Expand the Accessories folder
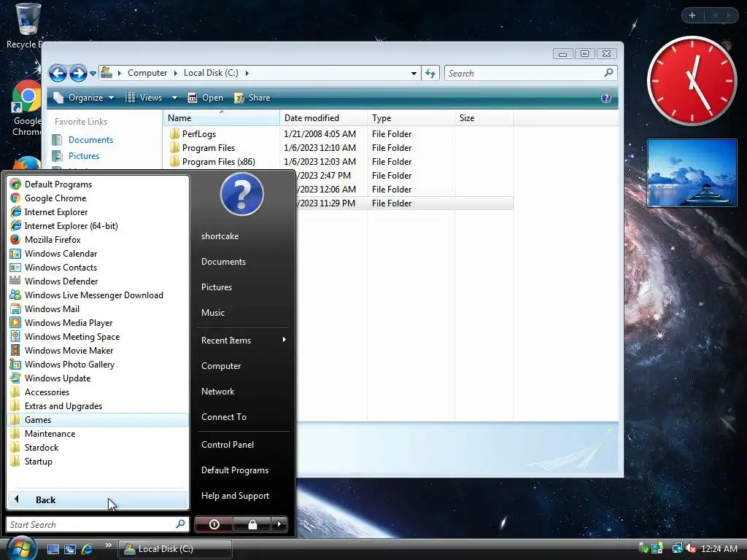This screenshot has height=560, width=747. [98, 392]
